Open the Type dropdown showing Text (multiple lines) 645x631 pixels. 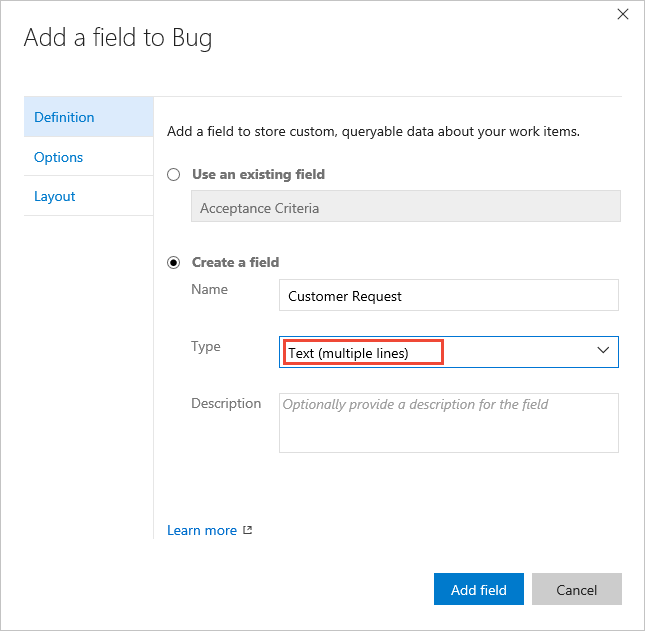pyautogui.click(x=449, y=352)
